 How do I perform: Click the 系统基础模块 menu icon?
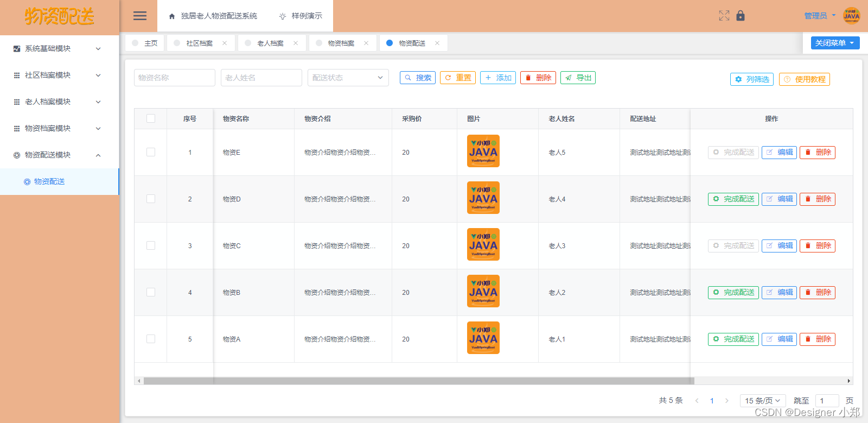tap(17, 49)
